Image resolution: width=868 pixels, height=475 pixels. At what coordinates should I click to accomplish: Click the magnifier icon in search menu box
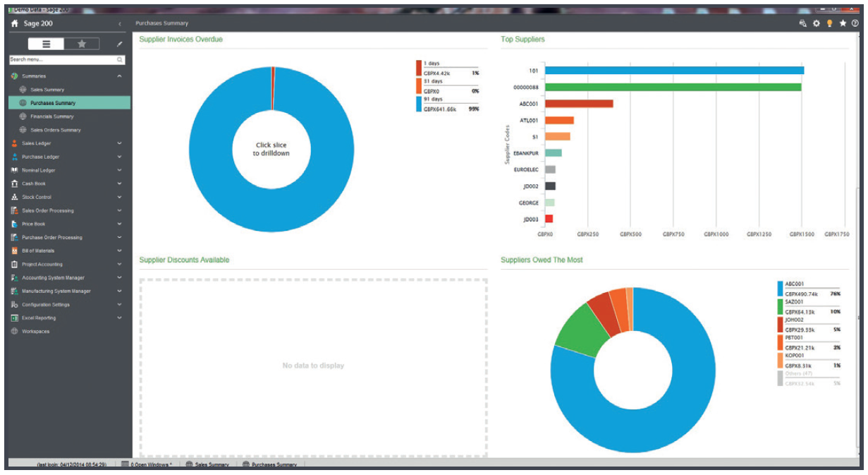coord(120,60)
